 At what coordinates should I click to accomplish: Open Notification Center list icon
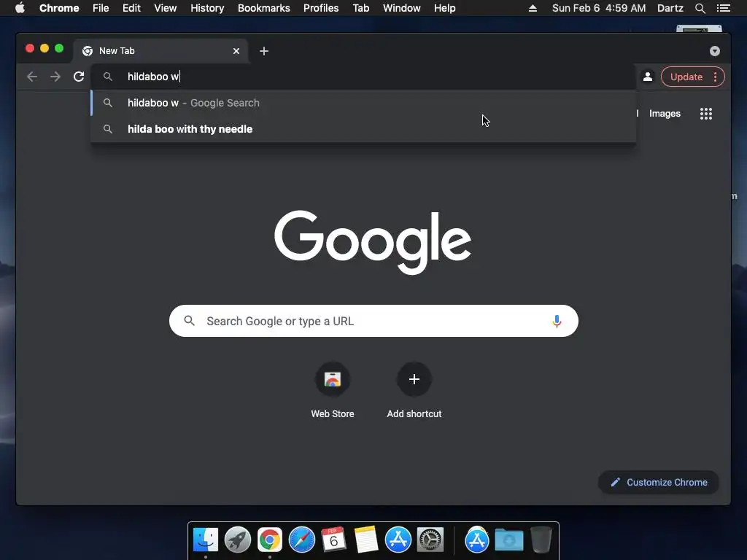point(723,8)
